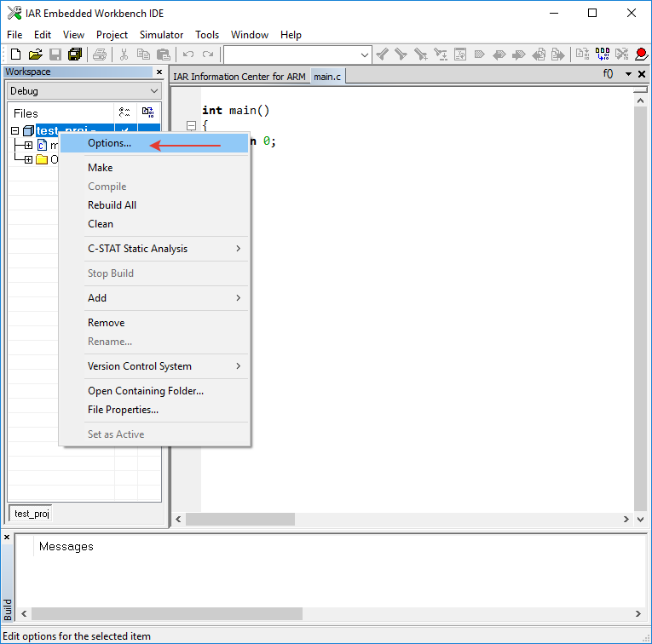
Task: Switch to IAR Information Center for ARM tab
Action: (239, 77)
